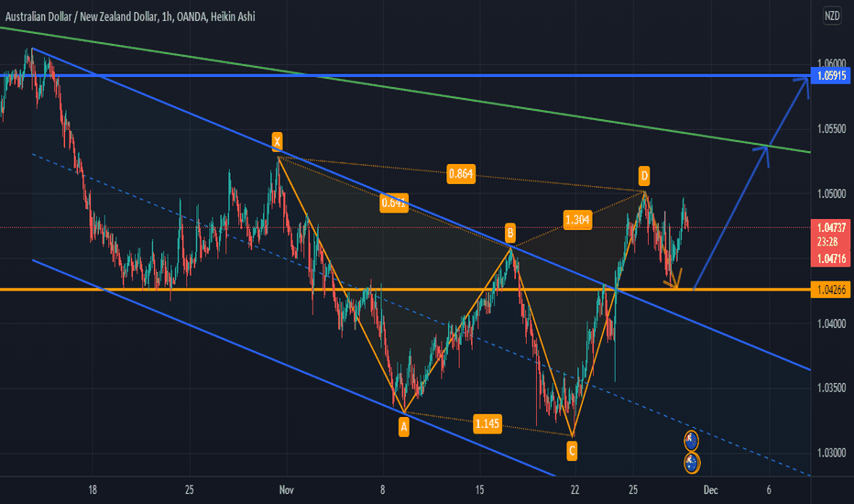Viewport: 854px width, 504px height.
Task: Select the D point label of the pattern
Action: pos(644,176)
